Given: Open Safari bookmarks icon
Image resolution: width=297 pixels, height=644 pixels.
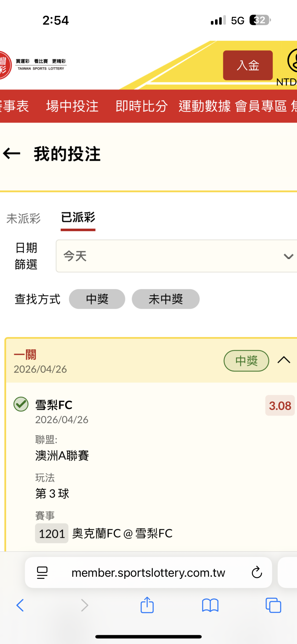Looking at the screenshot, I should click(210, 605).
